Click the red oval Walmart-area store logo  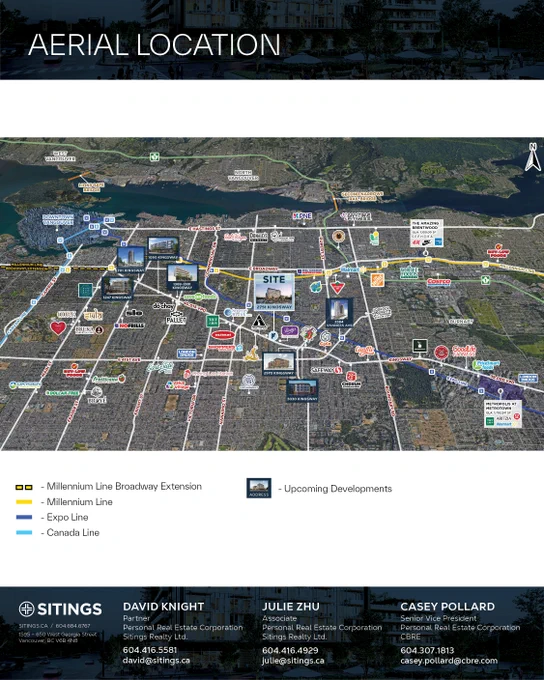pos(223,335)
